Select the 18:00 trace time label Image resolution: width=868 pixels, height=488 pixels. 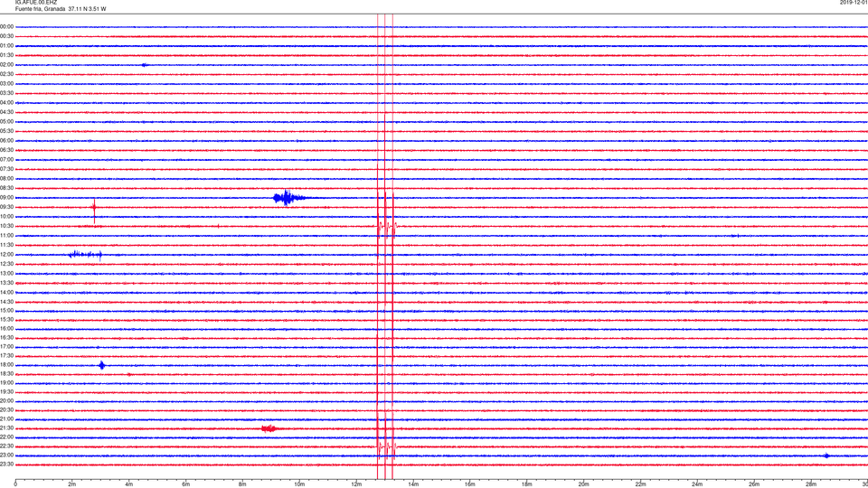[x=7, y=364]
